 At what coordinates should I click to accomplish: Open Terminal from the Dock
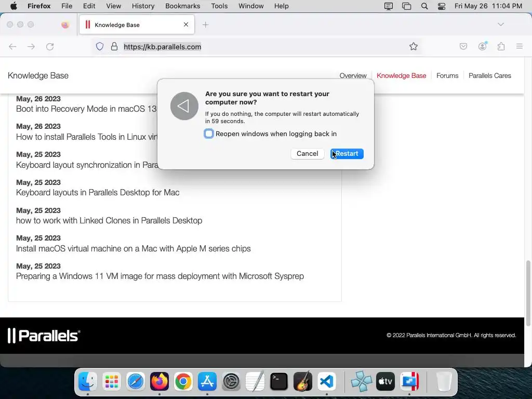click(279, 381)
